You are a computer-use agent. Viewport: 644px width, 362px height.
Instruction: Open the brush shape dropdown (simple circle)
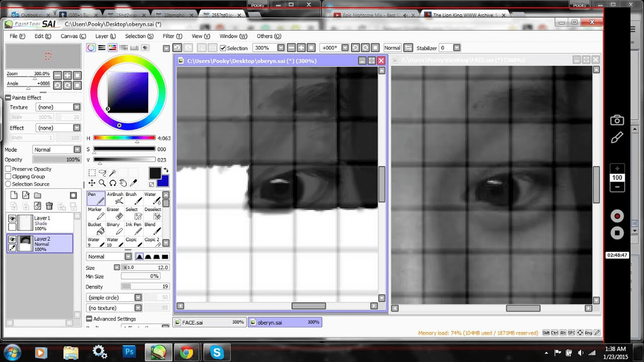click(x=114, y=297)
